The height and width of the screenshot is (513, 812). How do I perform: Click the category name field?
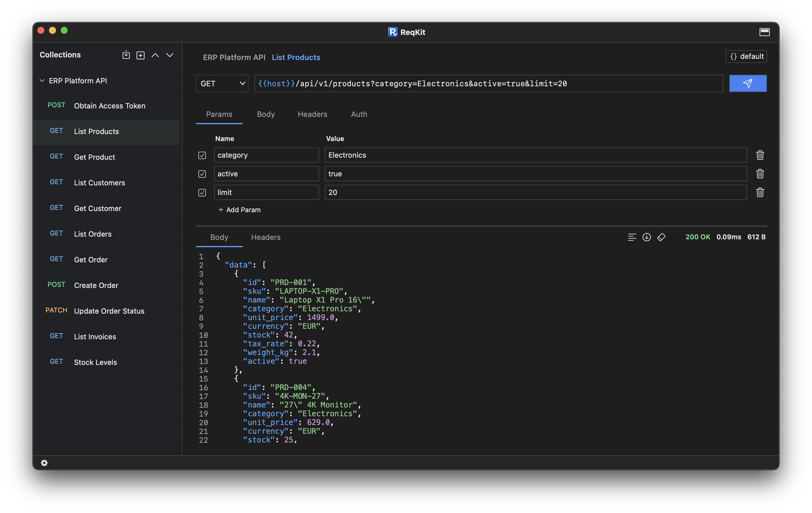(266, 155)
